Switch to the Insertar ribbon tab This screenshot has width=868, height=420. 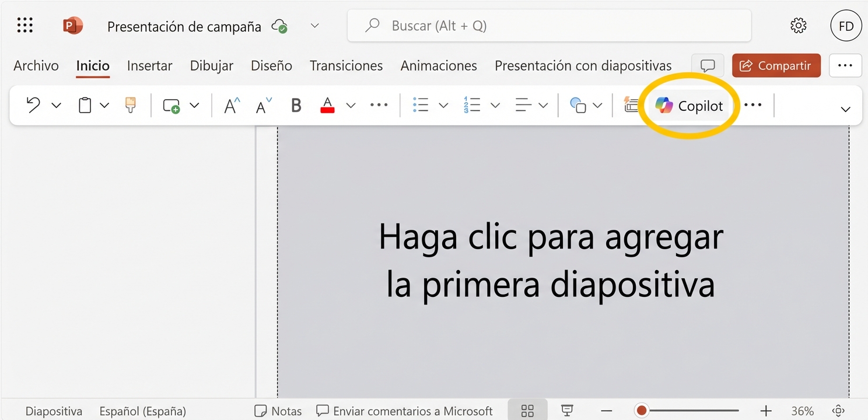coord(149,65)
